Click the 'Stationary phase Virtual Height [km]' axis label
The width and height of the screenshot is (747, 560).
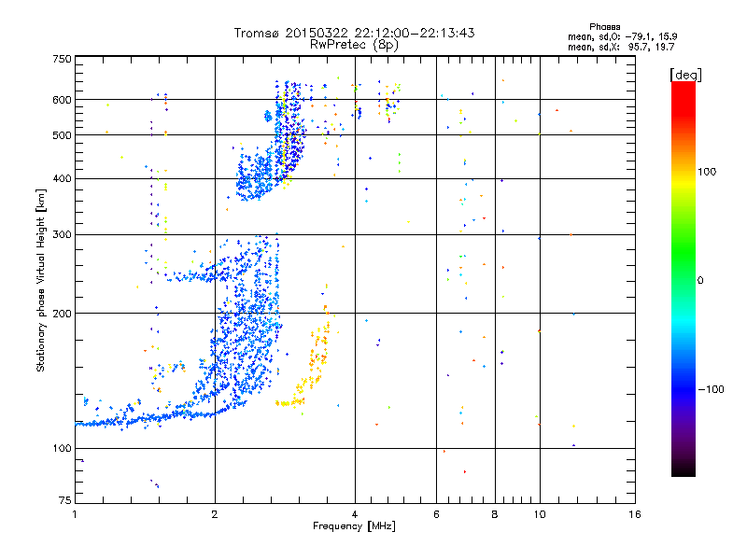(40, 281)
